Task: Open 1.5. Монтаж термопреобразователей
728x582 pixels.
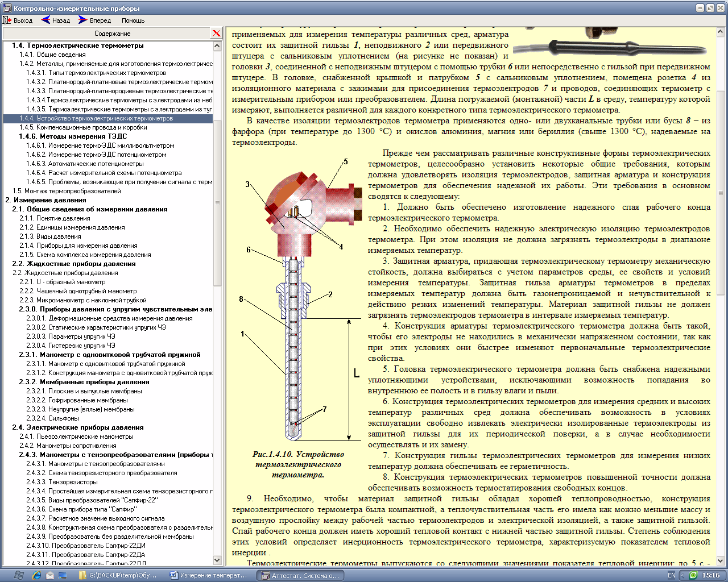Action: [x=67, y=191]
